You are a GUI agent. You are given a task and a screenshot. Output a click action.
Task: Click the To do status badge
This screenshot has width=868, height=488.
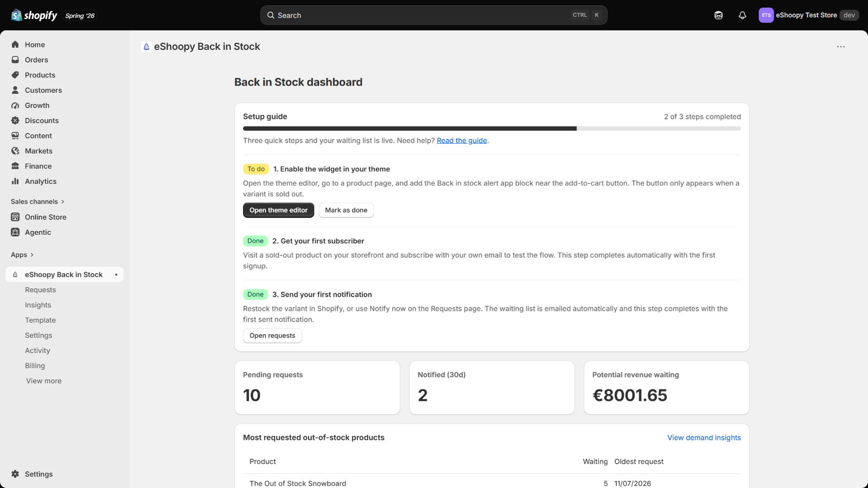coord(256,169)
